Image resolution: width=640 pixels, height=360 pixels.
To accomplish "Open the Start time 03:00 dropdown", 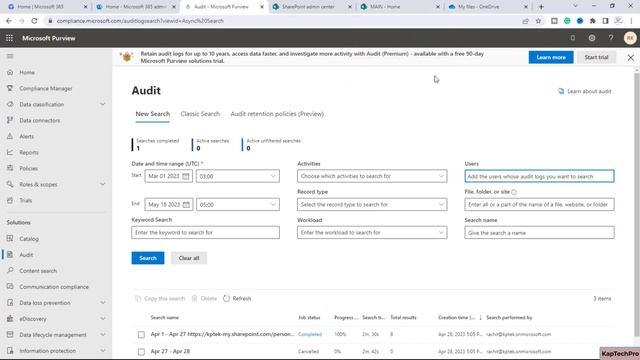I will click(x=238, y=176).
